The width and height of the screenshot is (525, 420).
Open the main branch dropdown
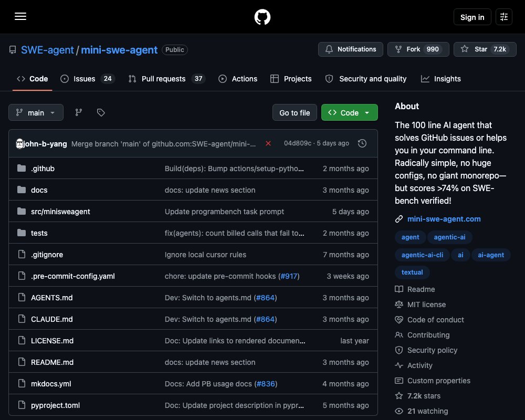pyautogui.click(x=36, y=112)
